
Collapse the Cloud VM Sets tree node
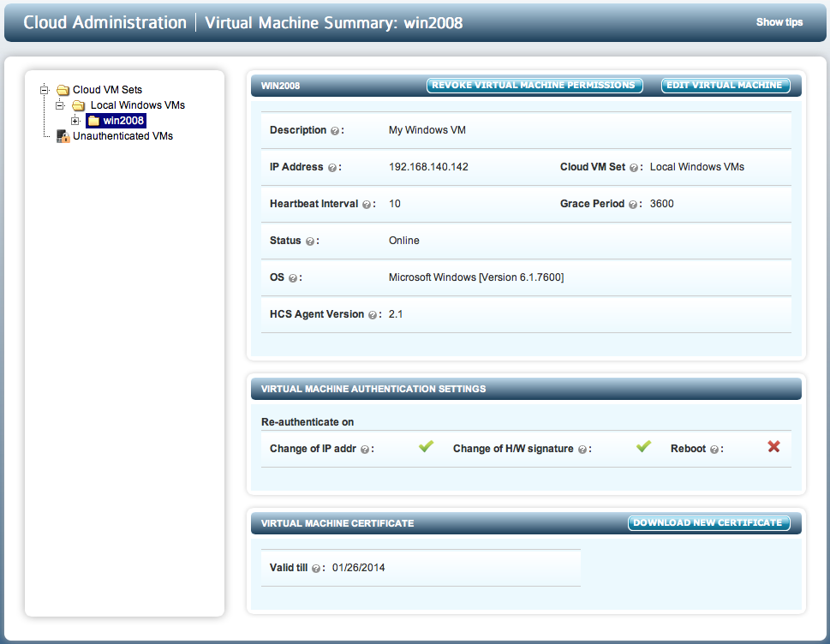point(45,90)
